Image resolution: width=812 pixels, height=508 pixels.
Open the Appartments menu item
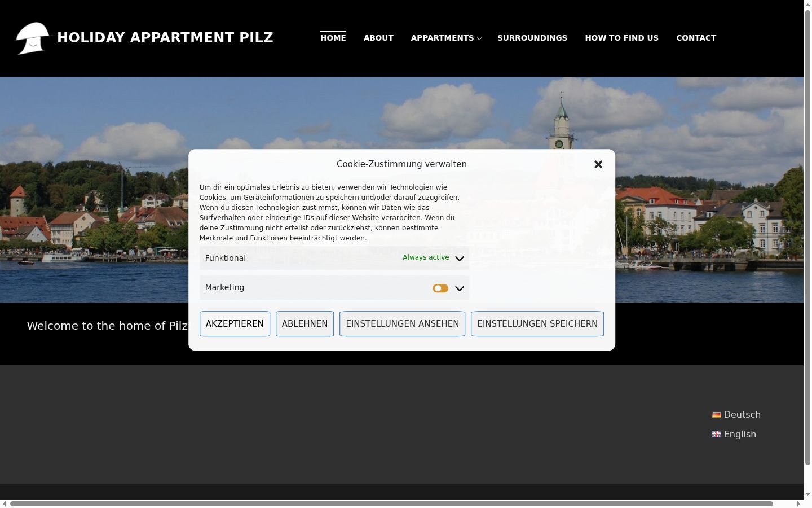pos(442,38)
